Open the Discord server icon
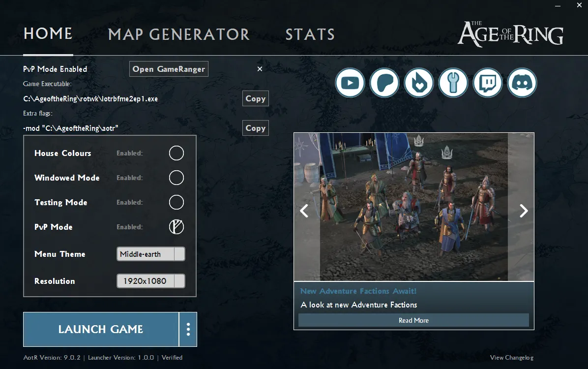Image resolution: width=588 pixels, height=369 pixels. pos(522,83)
